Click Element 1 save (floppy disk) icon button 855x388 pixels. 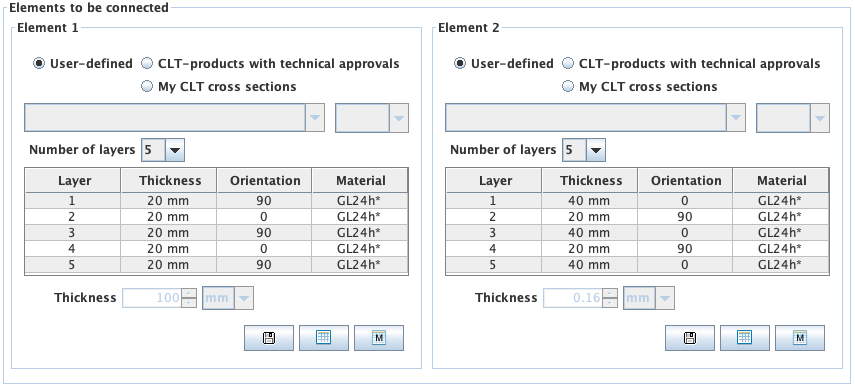(269, 338)
